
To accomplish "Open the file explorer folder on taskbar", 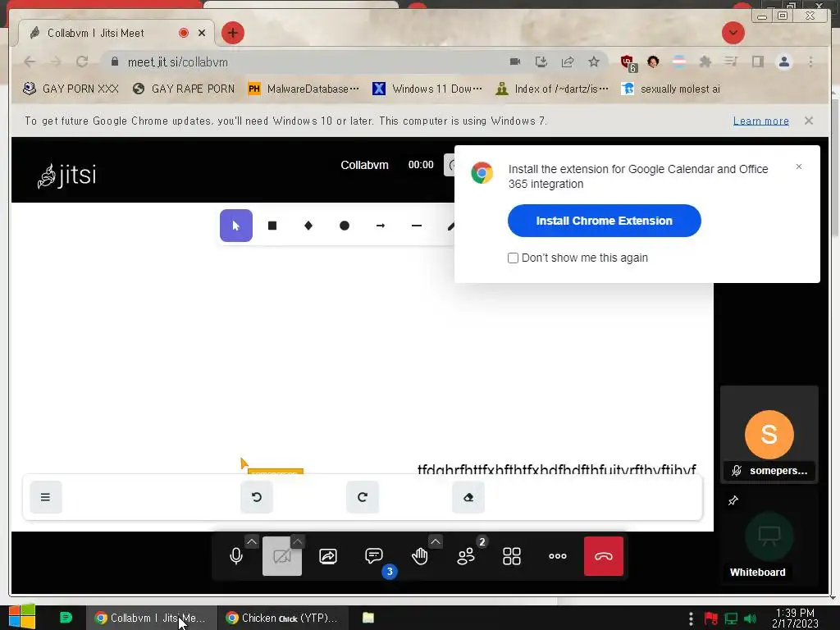I will coord(368,618).
